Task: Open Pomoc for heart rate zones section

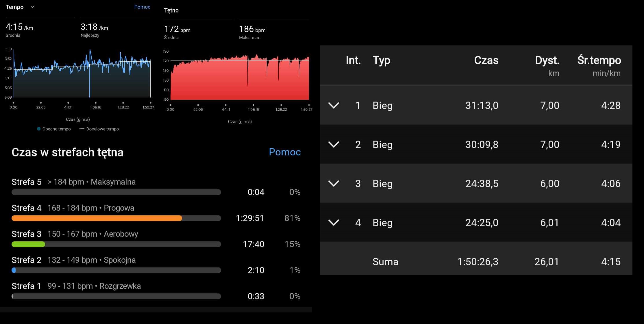Action: pyautogui.click(x=284, y=152)
